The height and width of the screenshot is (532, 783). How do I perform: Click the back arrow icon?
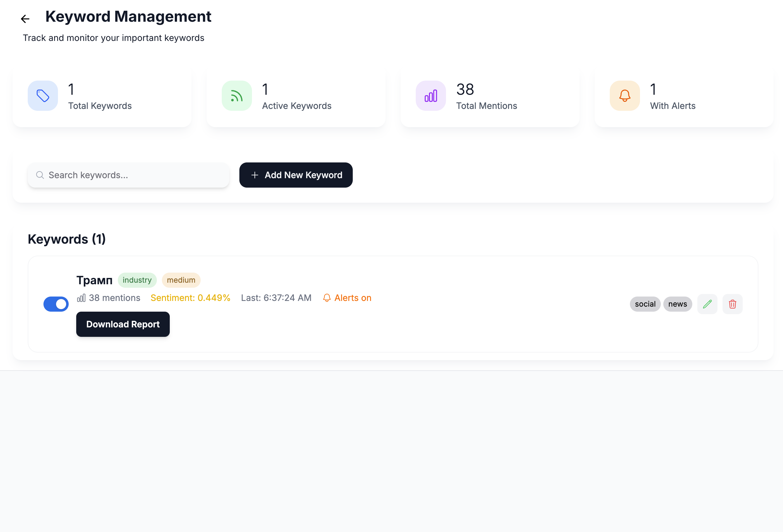25,19
